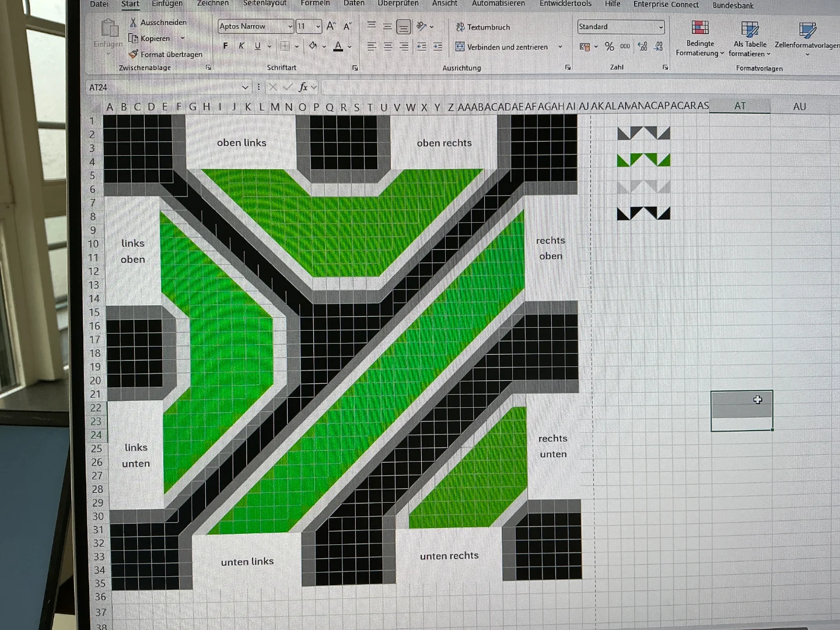Click the add decimal place icon
Screen dimensions: 840x630
643,46
